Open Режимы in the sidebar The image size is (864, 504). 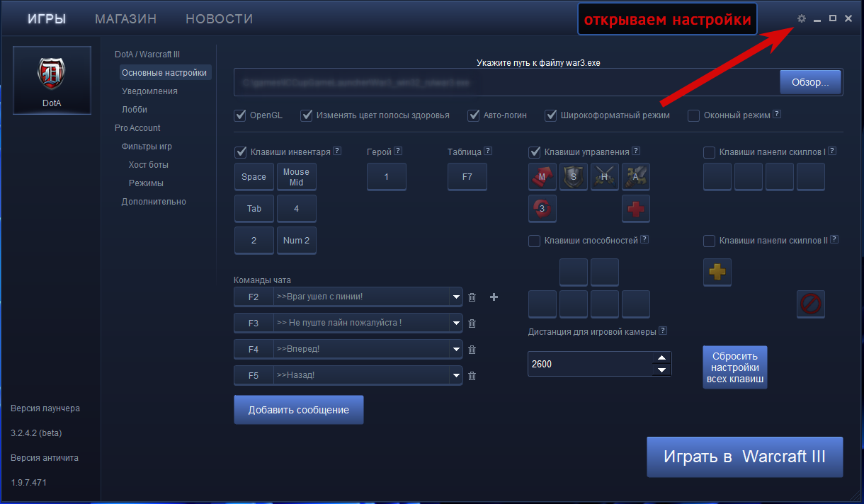[x=146, y=183]
